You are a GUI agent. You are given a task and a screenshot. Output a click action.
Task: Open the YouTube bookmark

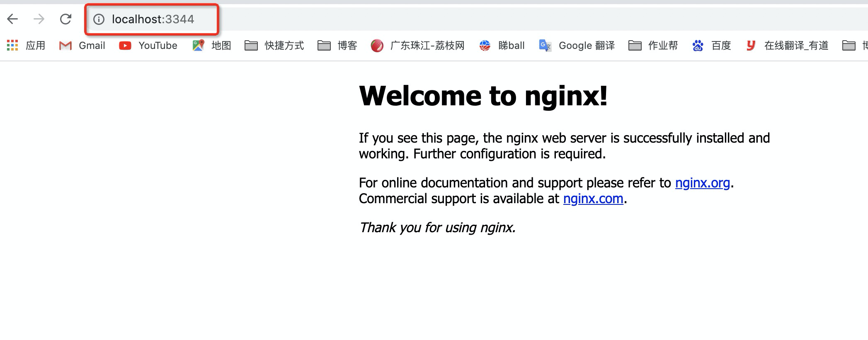[148, 46]
